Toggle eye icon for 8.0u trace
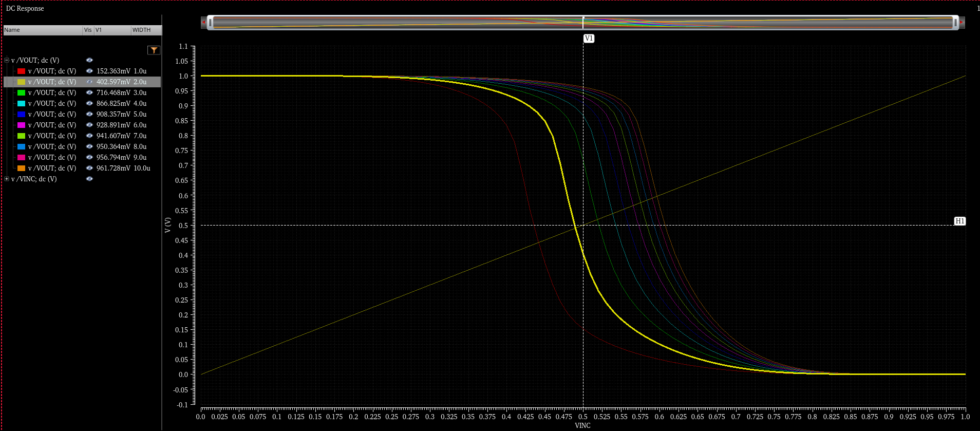The width and height of the screenshot is (980, 431). click(x=89, y=146)
